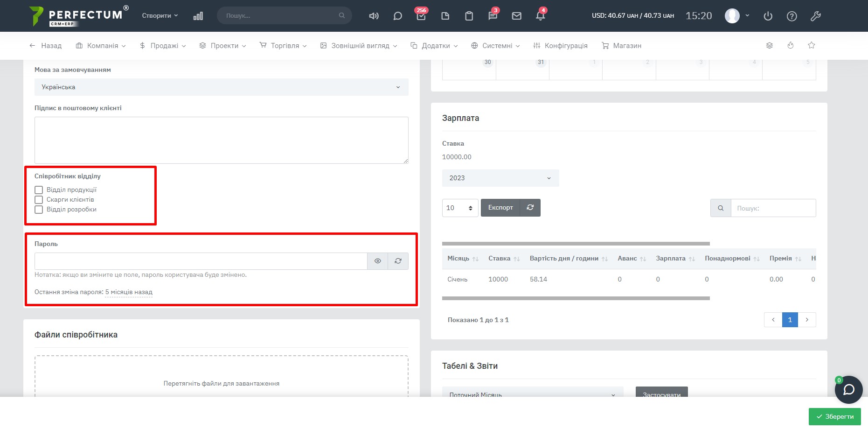Screen dimensions: 868x429
Task: Check the Відділ продукції checkbox
Action: tap(39, 190)
